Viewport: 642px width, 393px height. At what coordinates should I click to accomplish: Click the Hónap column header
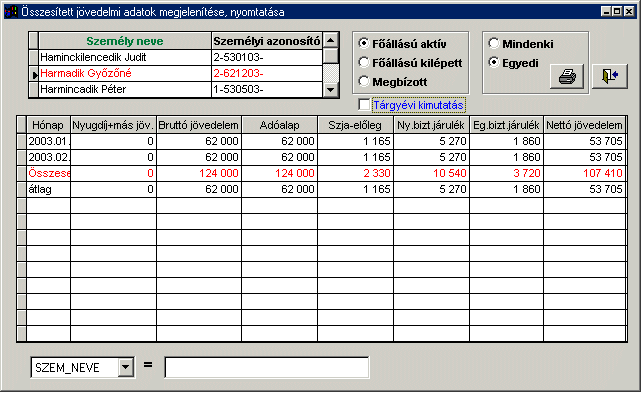click(48, 125)
